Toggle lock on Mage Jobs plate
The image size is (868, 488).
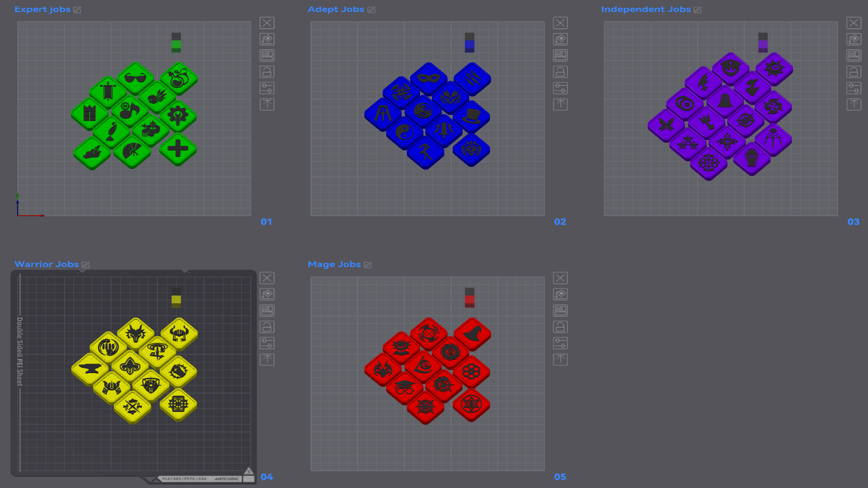(560, 326)
